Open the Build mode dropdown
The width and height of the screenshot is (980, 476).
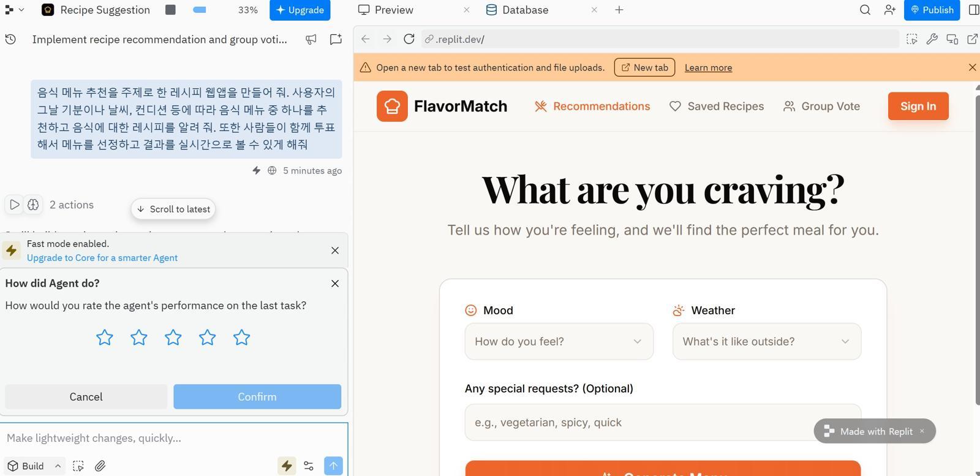coord(34,466)
